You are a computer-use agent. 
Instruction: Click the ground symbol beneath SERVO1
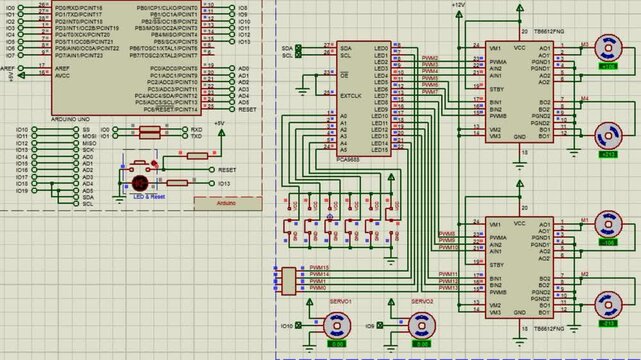pyautogui.click(x=309, y=349)
